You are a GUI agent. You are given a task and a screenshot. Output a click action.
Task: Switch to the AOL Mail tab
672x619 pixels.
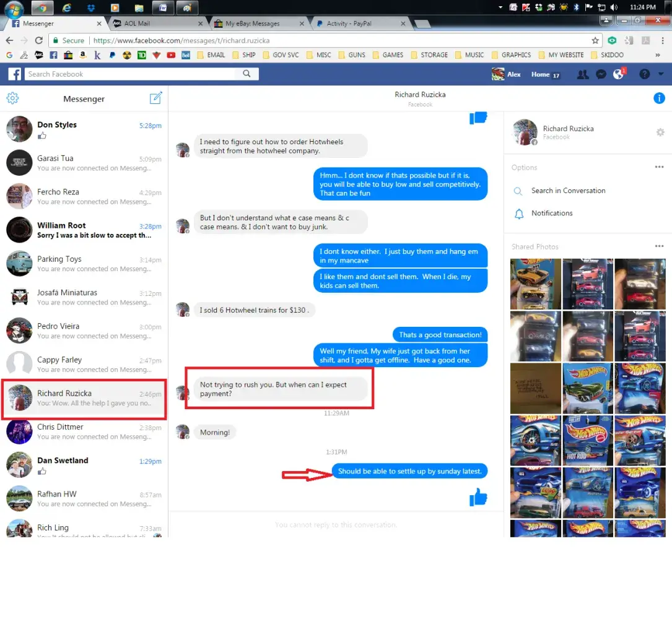click(157, 24)
